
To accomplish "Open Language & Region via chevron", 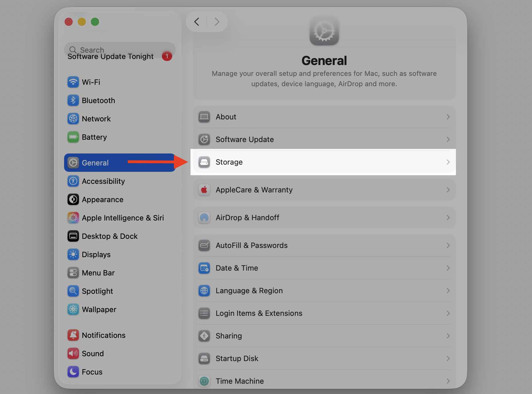I will (448, 291).
